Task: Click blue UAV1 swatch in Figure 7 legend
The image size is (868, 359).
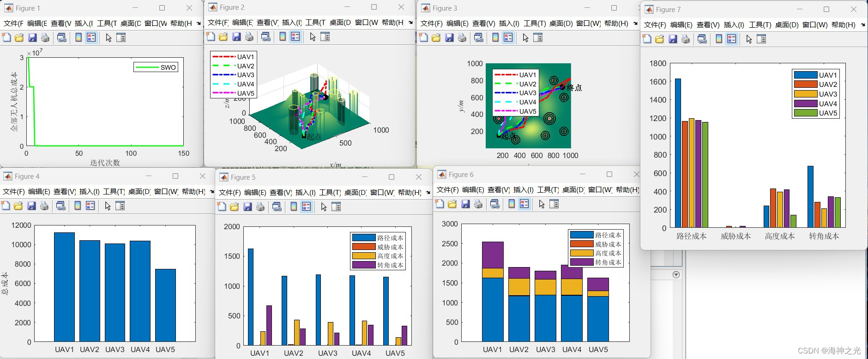Action: coord(805,75)
